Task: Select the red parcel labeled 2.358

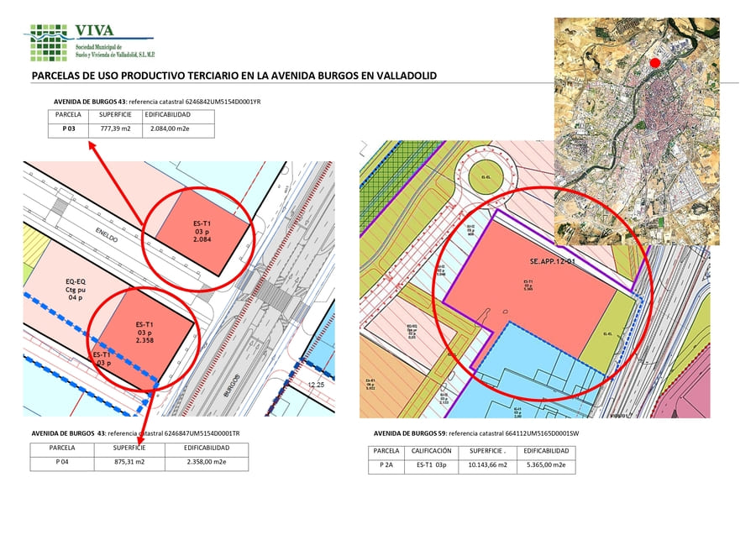Action: click(x=144, y=332)
